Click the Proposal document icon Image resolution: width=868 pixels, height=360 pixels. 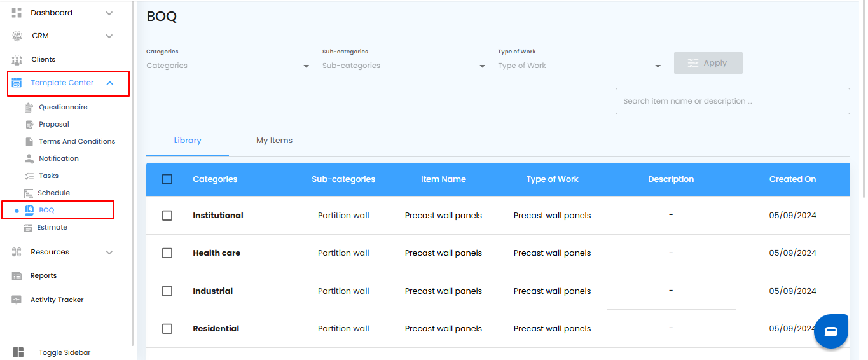pyautogui.click(x=29, y=125)
